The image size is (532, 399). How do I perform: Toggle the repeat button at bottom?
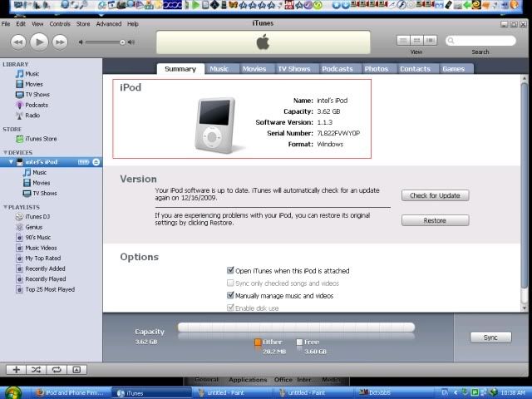point(57,369)
